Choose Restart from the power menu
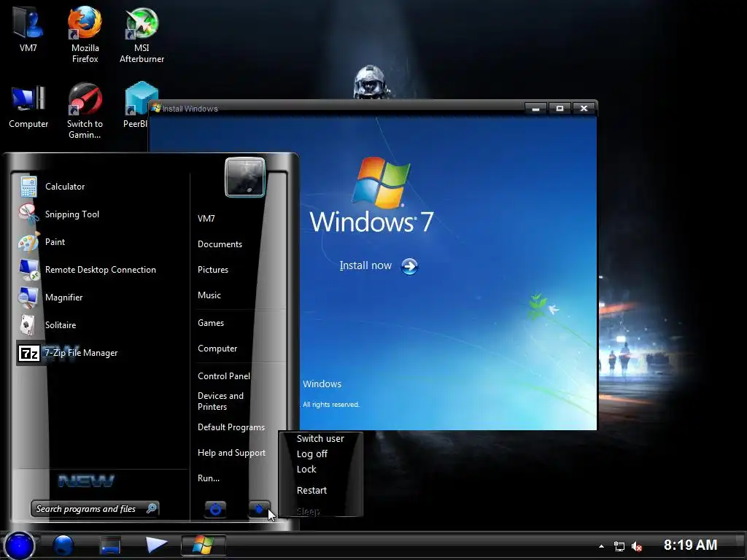This screenshot has width=747, height=560. click(311, 491)
